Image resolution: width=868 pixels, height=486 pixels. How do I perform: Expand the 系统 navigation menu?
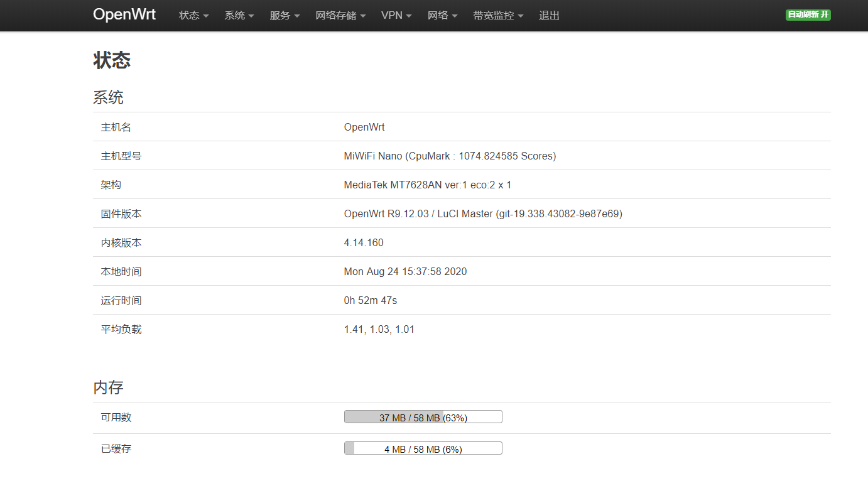tap(239, 16)
